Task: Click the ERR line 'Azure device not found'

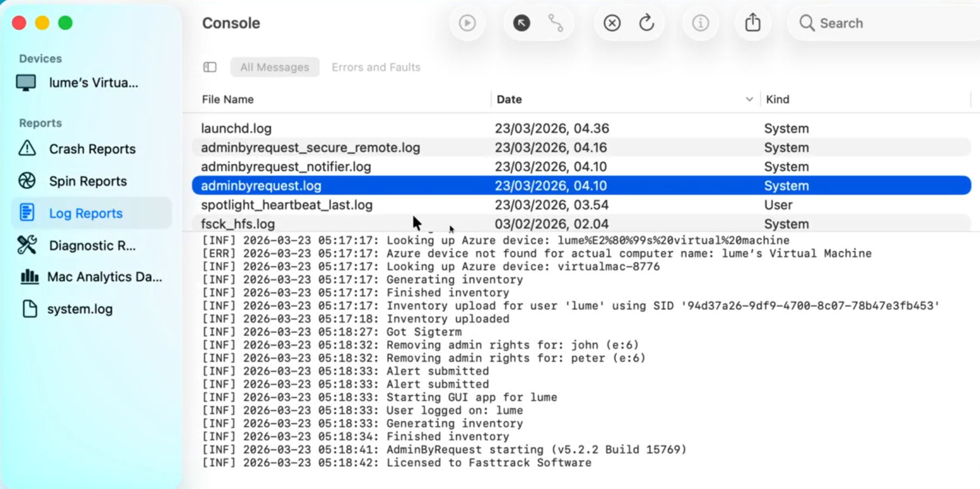Action: pyautogui.click(x=537, y=253)
